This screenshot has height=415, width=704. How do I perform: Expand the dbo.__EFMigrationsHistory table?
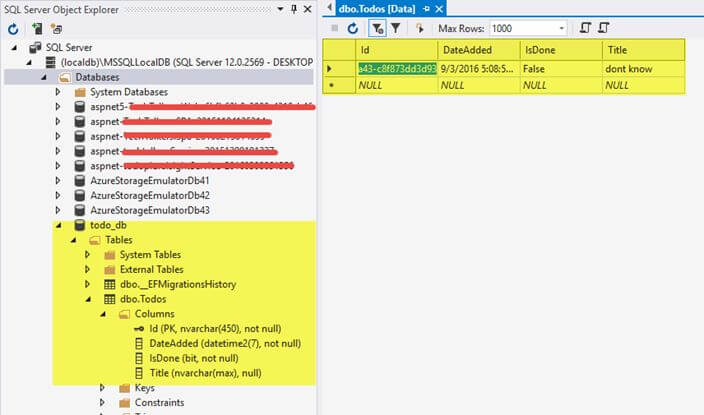[x=88, y=284]
